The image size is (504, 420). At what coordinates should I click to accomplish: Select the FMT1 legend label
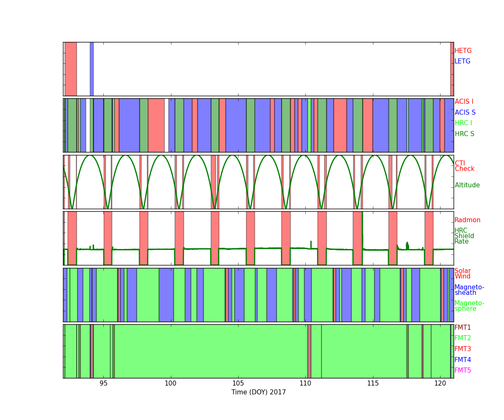[x=462, y=328]
